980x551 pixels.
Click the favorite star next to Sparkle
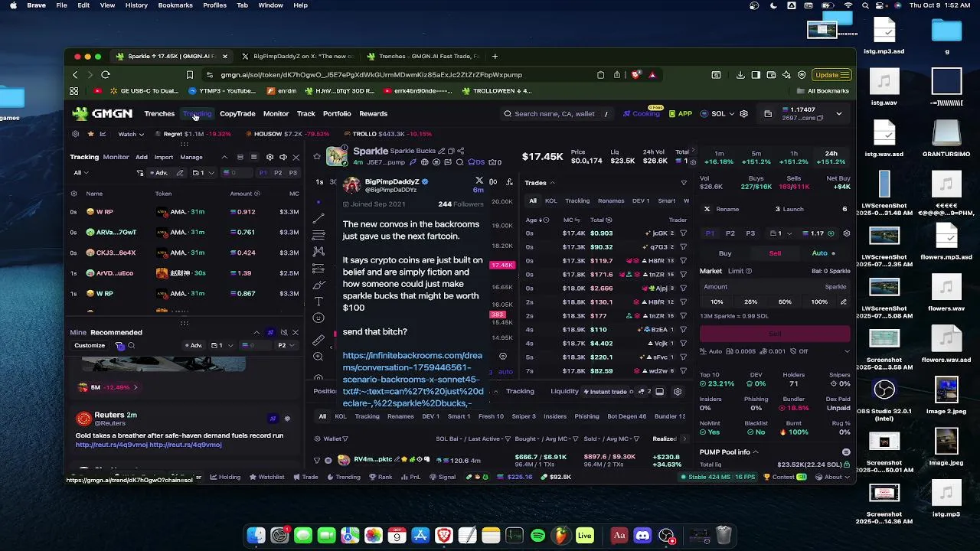click(316, 157)
